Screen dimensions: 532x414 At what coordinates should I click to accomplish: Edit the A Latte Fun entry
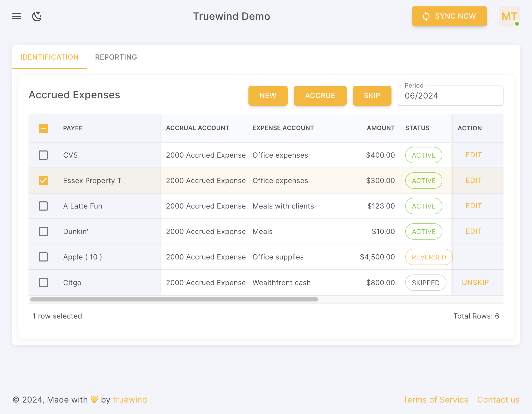tap(473, 206)
